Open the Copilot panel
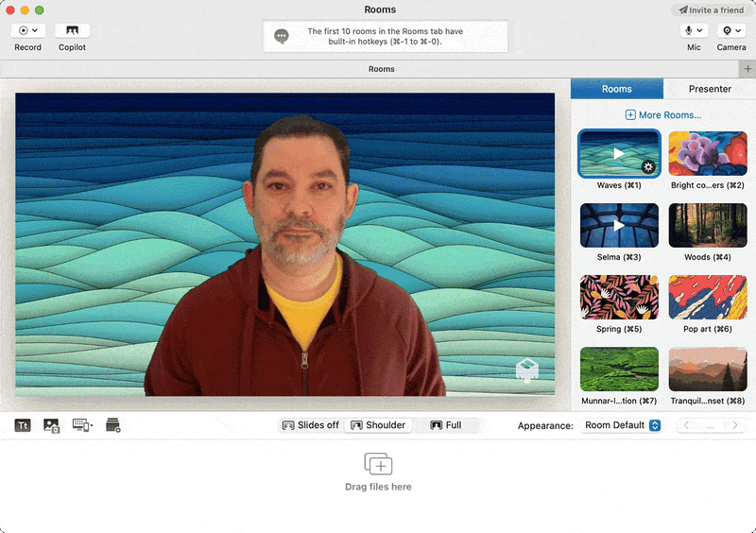 coord(73,30)
